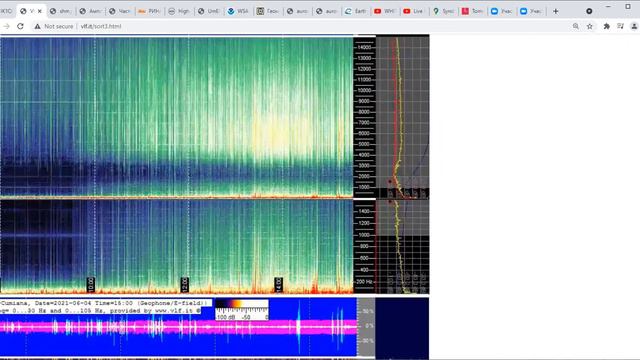The width and height of the screenshot is (640, 360).
Task: Click the 10:00 time marker on spectrogram
Action: [91, 284]
